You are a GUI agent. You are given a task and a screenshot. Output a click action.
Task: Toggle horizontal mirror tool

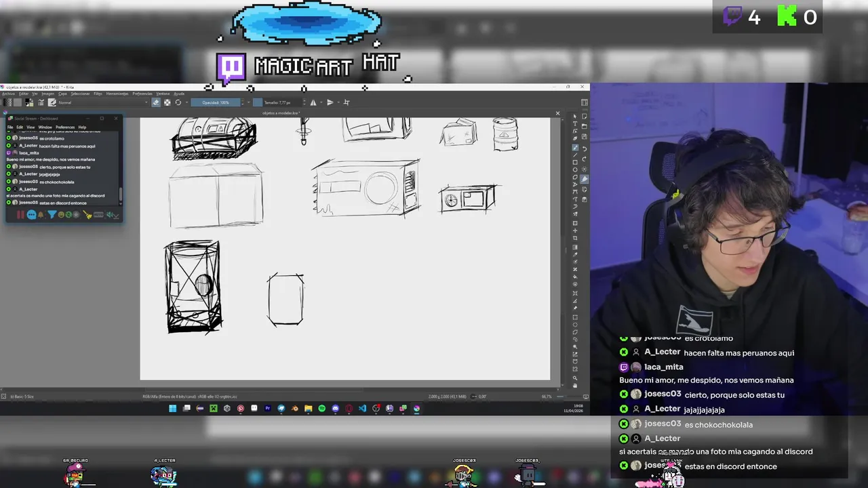coord(313,102)
